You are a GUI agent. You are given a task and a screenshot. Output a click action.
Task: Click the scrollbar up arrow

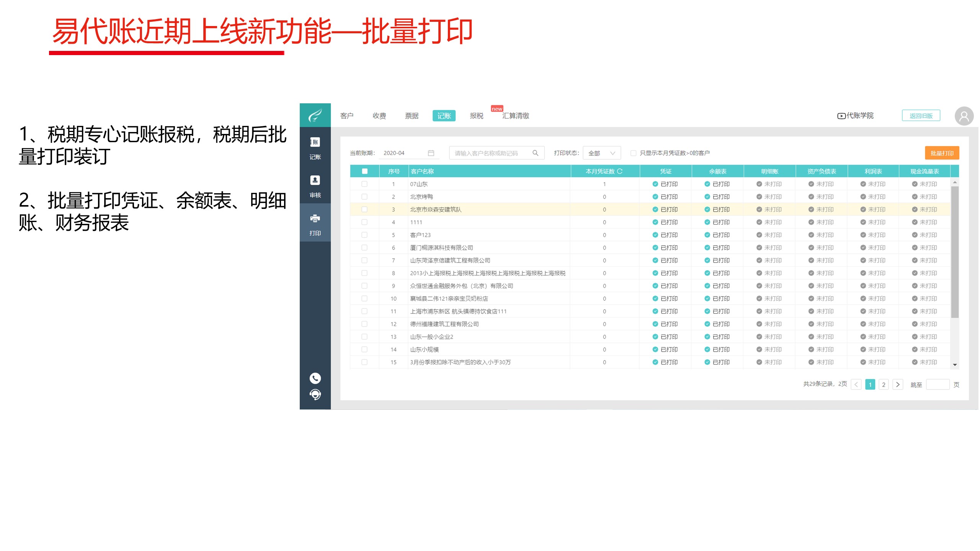pyautogui.click(x=955, y=183)
